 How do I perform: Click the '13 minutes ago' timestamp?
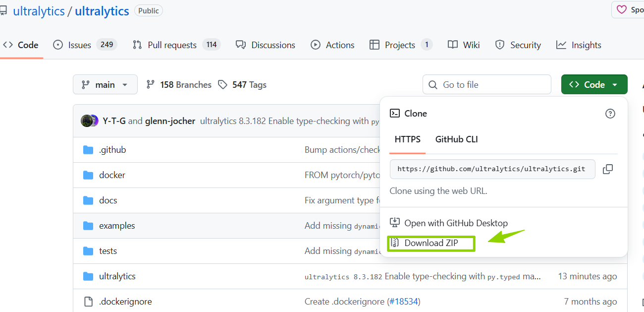click(588, 276)
